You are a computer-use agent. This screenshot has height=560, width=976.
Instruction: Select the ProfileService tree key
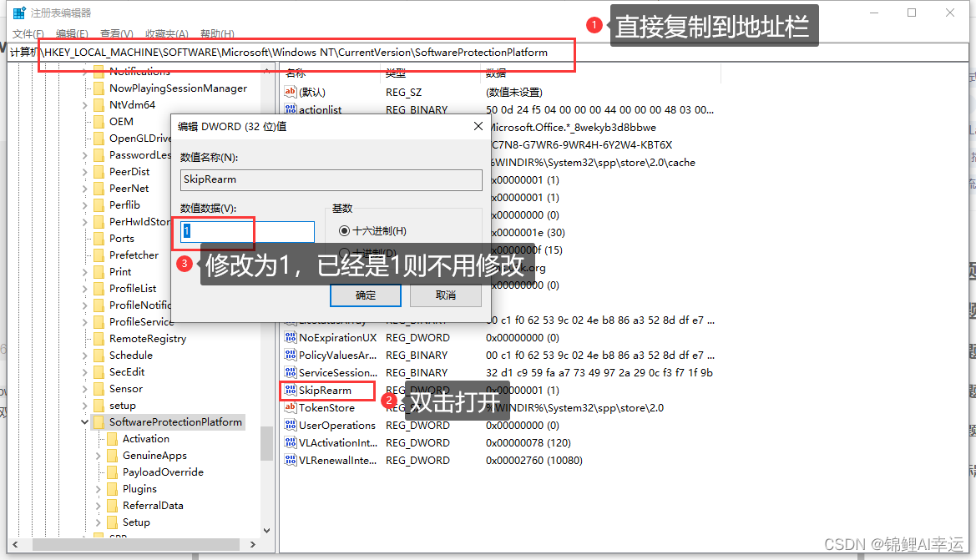coord(141,321)
